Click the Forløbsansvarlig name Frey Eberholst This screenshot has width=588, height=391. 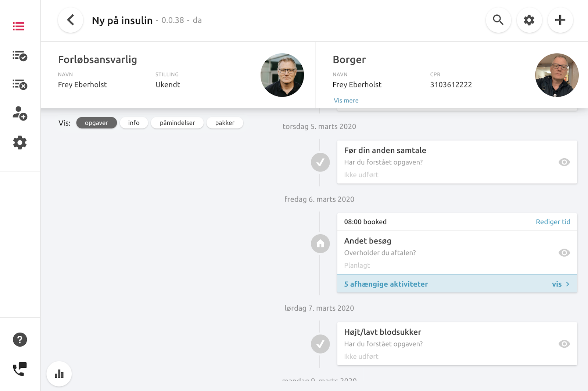pyautogui.click(x=82, y=85)
